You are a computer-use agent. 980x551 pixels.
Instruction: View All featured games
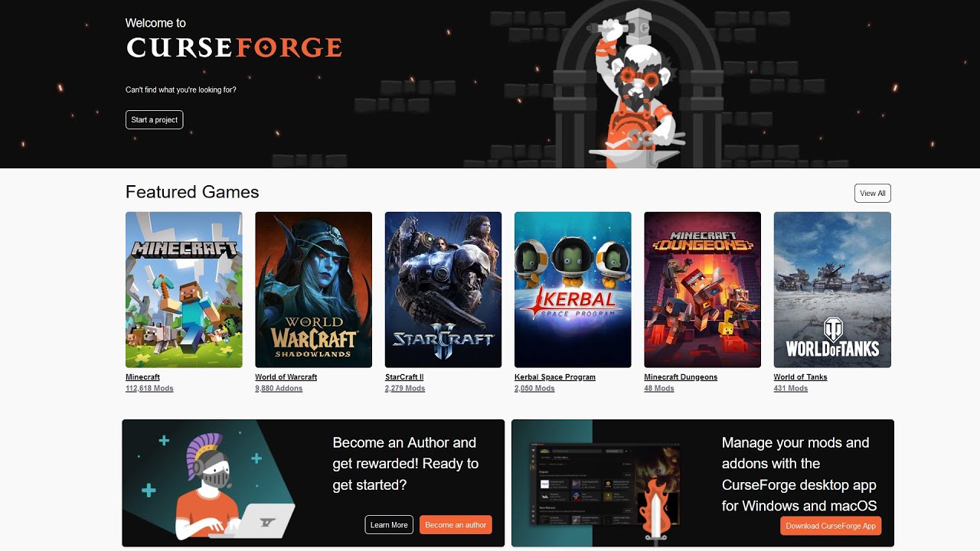[873, 194]
